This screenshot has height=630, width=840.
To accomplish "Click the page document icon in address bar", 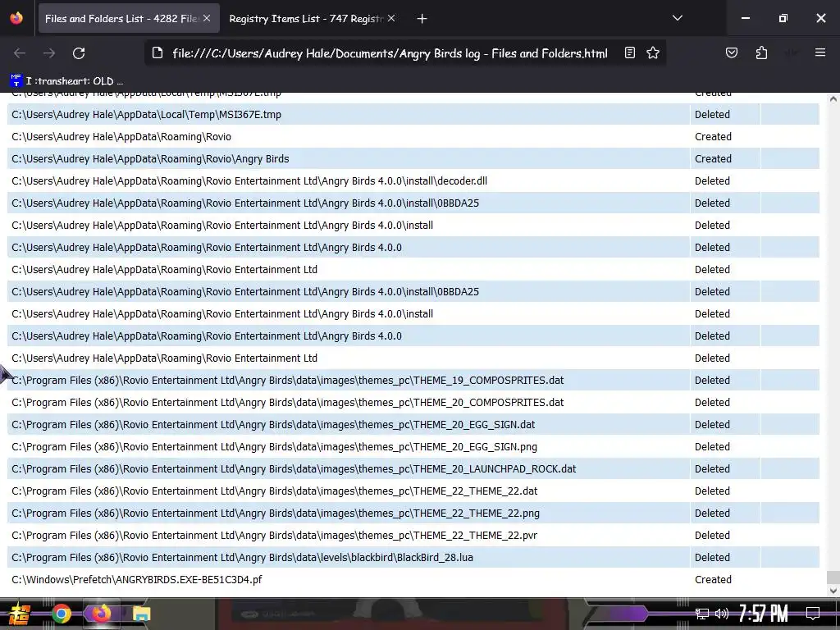I will tap(157, 53).
